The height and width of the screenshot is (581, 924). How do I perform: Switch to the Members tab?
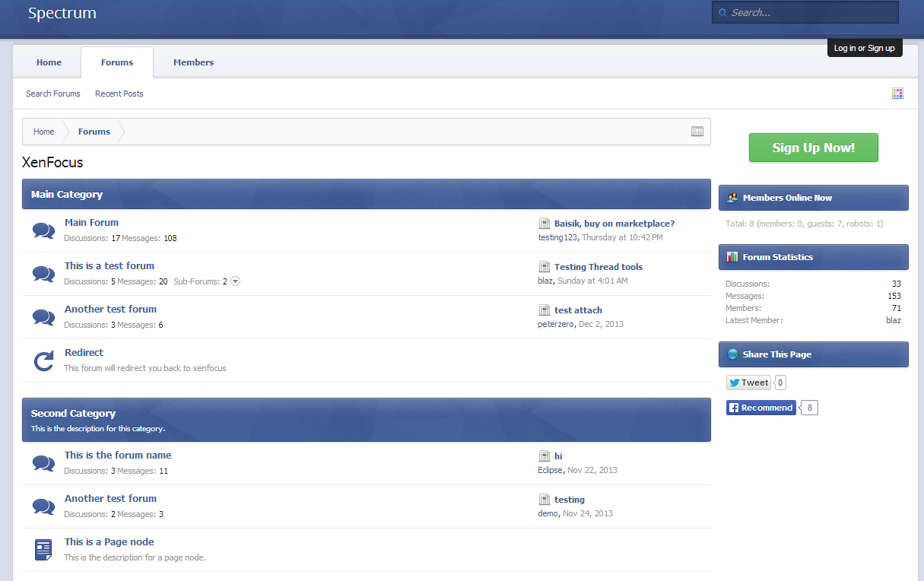tap(193, 62)
